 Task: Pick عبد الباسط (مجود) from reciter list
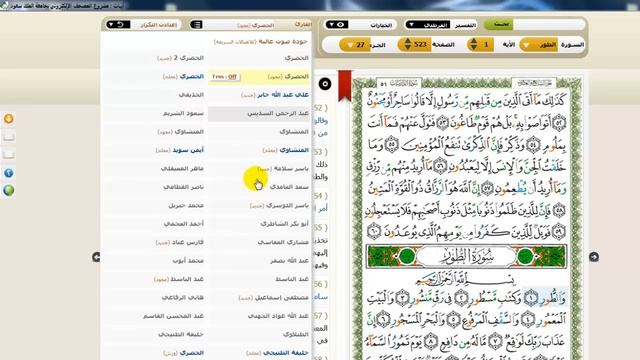pyautogui.click(x=179, y=279)
